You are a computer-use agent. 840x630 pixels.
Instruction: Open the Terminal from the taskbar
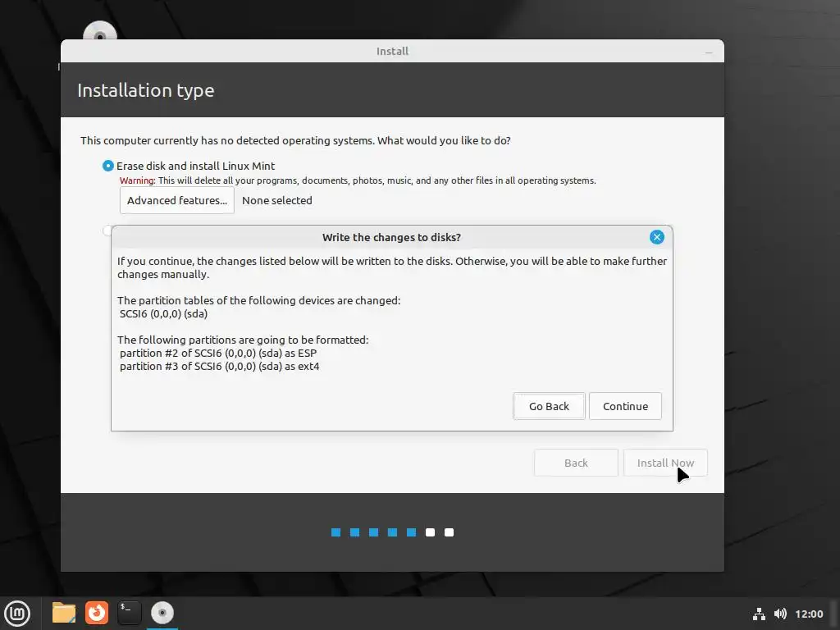coord(130,613)
